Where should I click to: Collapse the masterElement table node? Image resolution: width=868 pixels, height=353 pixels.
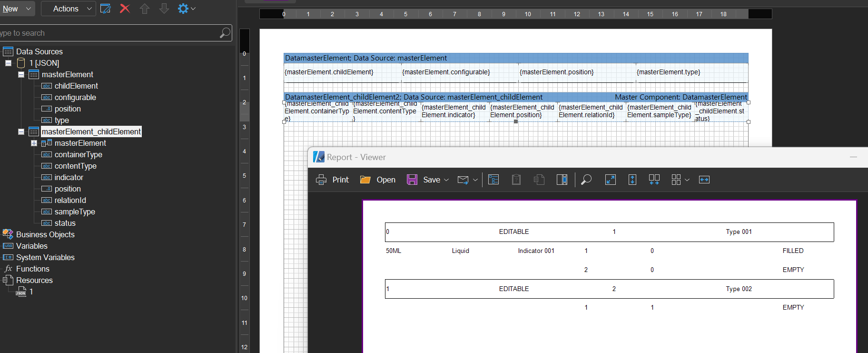tap(21, 74)
